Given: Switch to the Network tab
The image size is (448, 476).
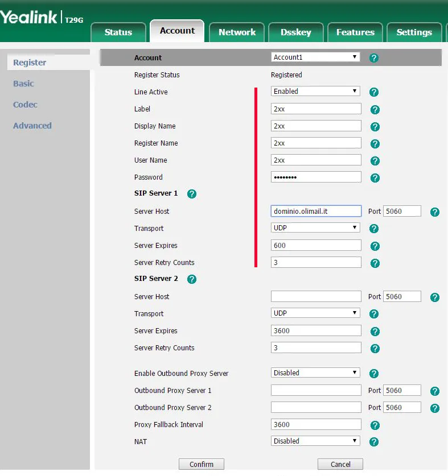Looking at the screenshot, I should pos(237,32).
